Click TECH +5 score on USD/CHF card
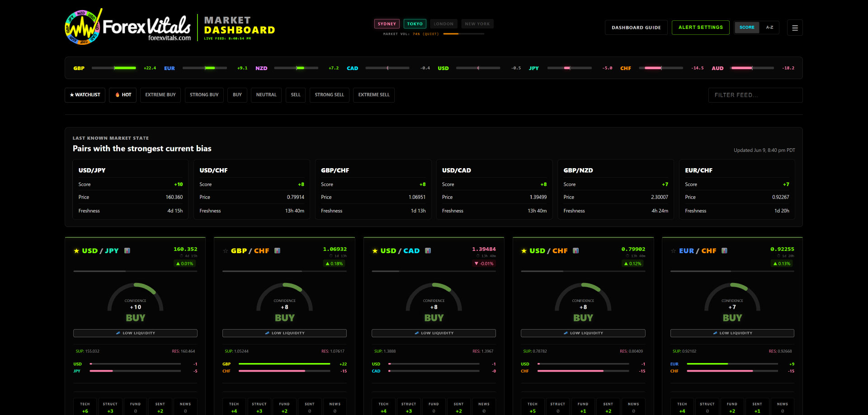Viewport: 868px width, 415px height. tap(533, 407)
